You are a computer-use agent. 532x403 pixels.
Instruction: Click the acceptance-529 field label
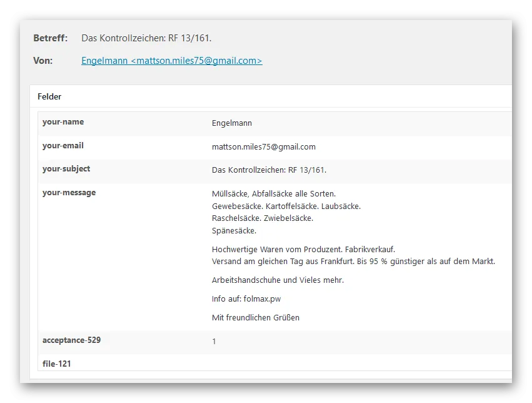click(72, 340)
